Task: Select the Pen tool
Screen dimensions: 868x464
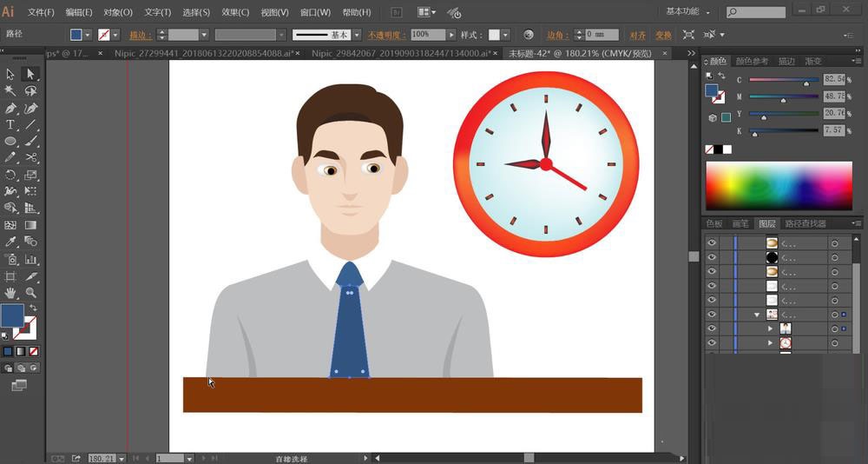Action: point(10,109)
